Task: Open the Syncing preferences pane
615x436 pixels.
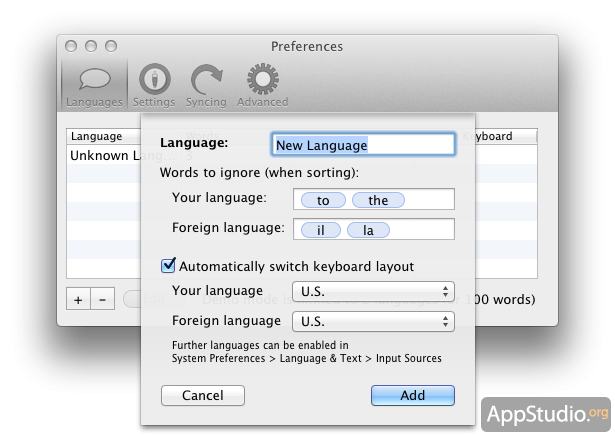Action: 207,85
